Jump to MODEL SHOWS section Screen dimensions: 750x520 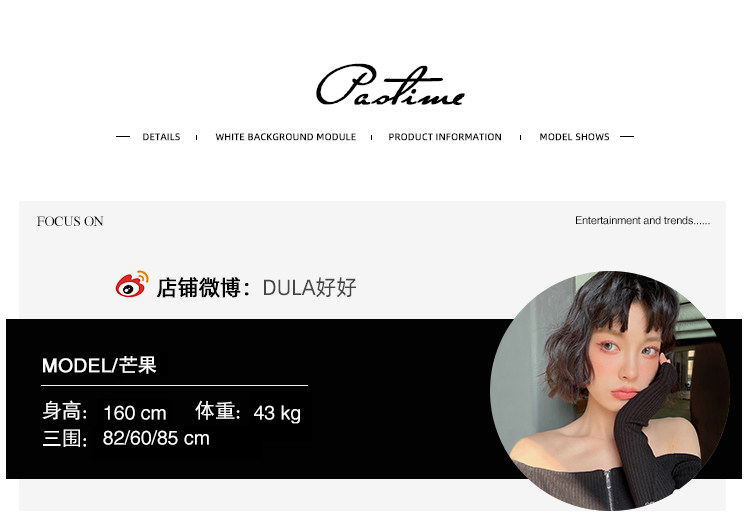[574, 137]
